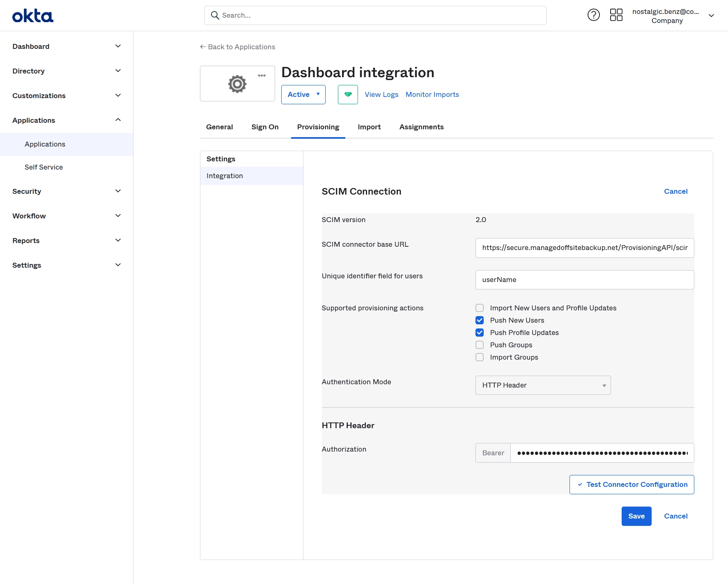Check Import New Users and Profile Updates
Viewport: 728px width, 585px height.
[480, 308]
